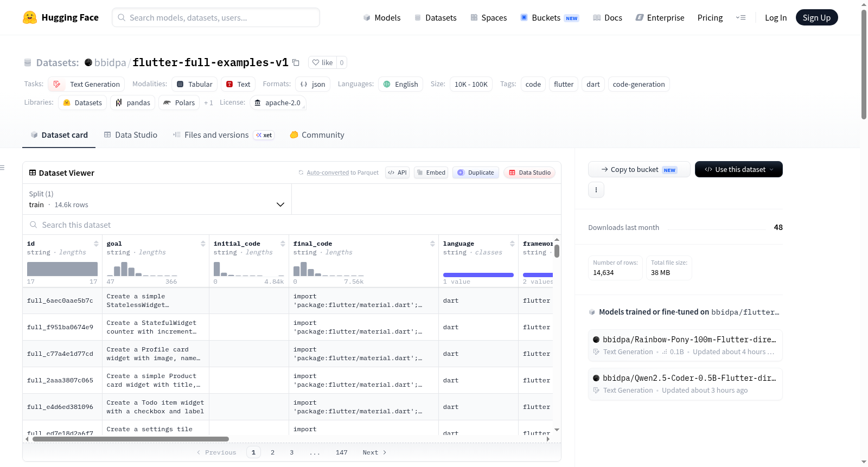The width and height of the screenshot is (868, 467).
Task: Click the json format tag
Action: [313, 84]
